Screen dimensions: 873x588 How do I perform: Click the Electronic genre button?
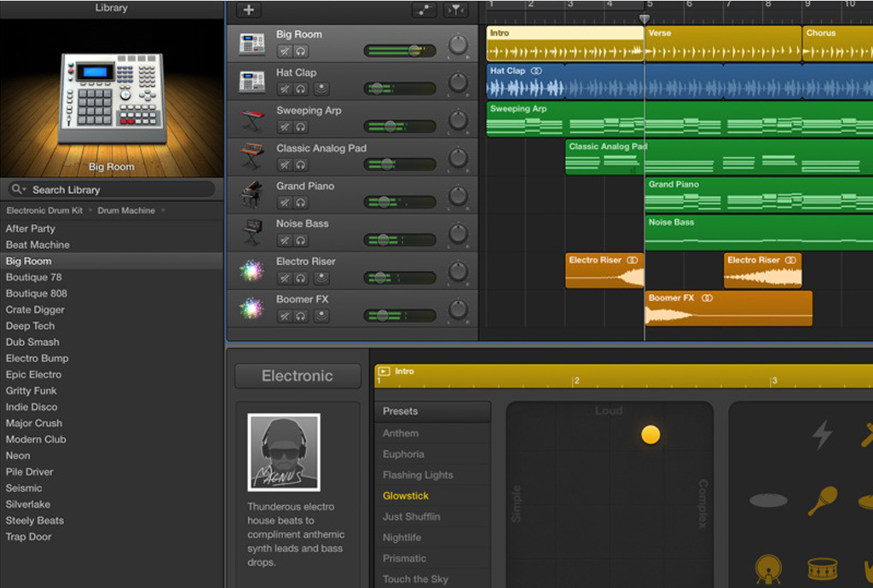coord(297,376)
